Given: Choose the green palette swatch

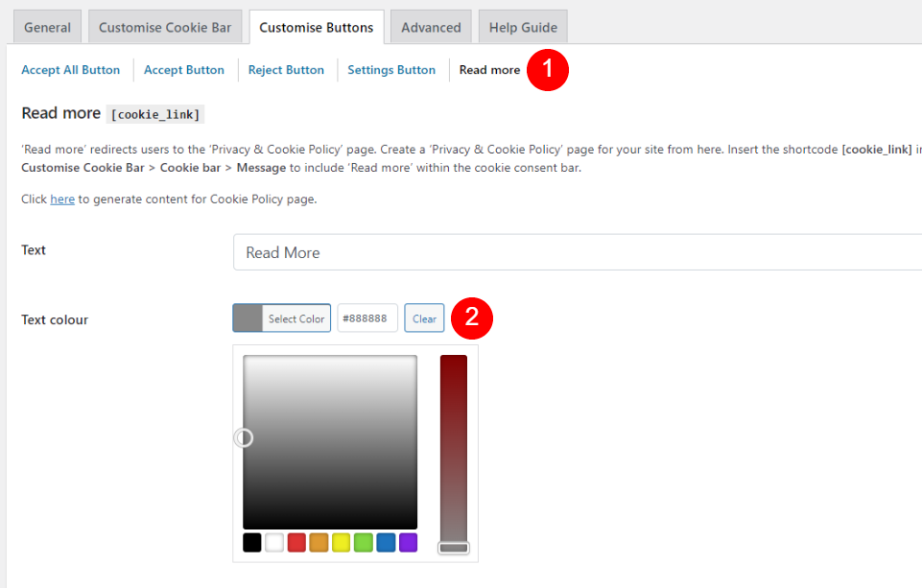Looking at the screenshot, I should click(x=364, y=542).
